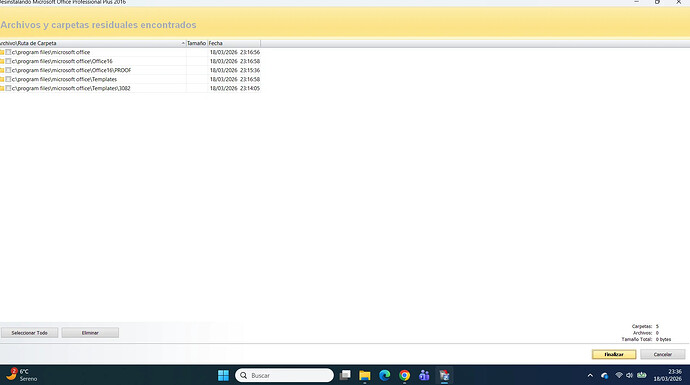Sort the list by Fecha column

click(234, 43)
